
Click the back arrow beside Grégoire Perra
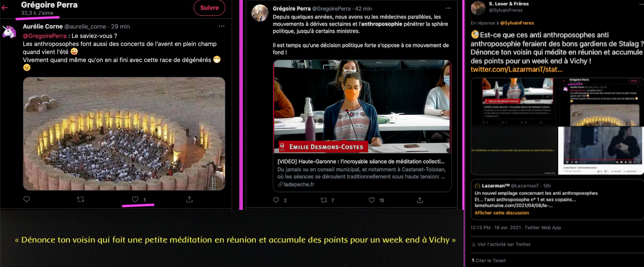[5, 8]
